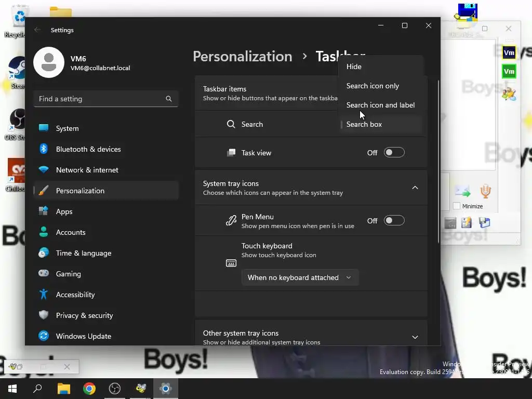Tick Minimize checkbox in background window
The height and width of the screenshot is (399, 532).
tap(457, 206)
